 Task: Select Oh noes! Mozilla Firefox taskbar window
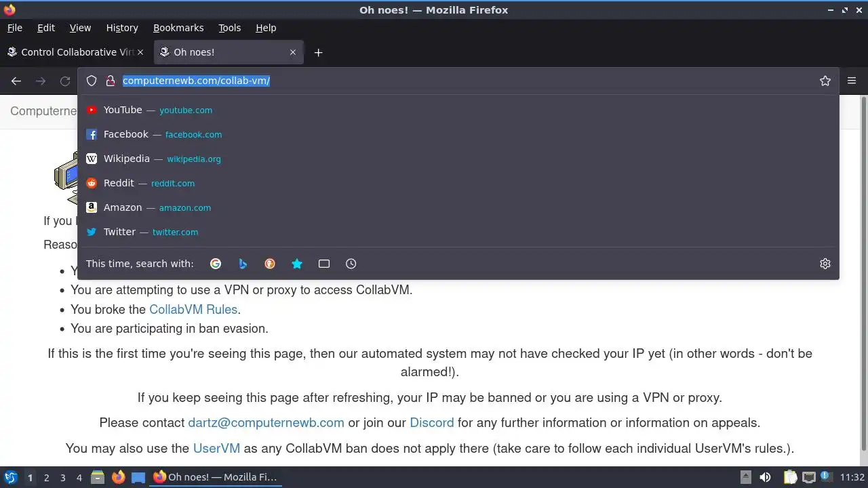tap(216, 477)
